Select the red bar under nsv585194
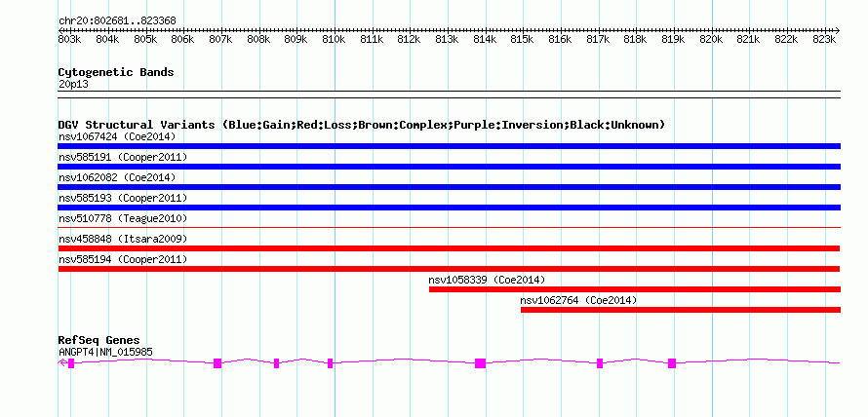The height and width of the screenshot is (417, 868). (x=449, y=269)
